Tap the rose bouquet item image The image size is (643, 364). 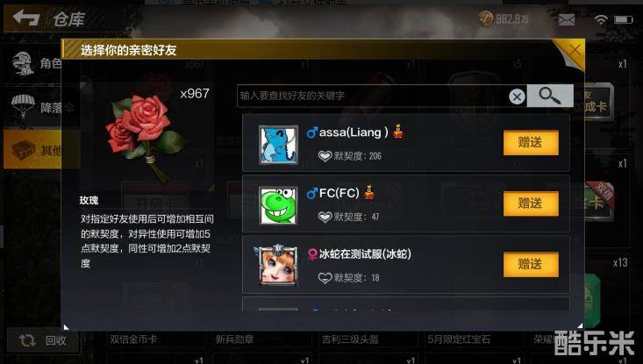click(144, 135)
